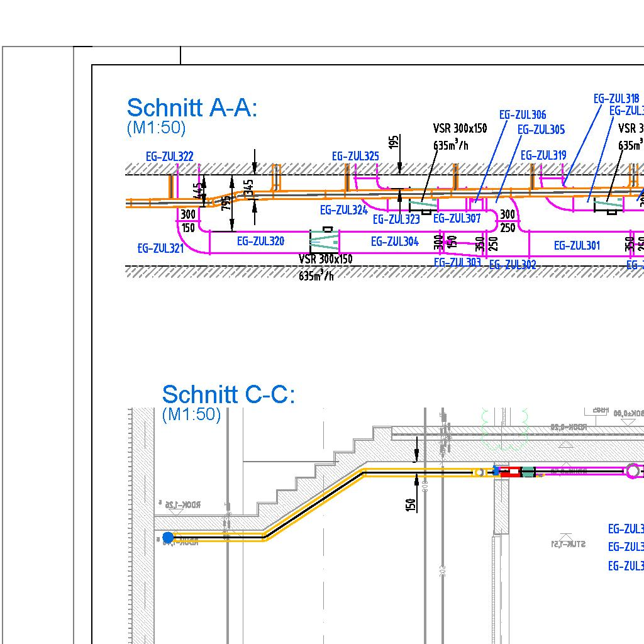Select the EG-ZUL301 duct label
The width and height of the screenshot is (644, 644).
[x=577, y=245]
